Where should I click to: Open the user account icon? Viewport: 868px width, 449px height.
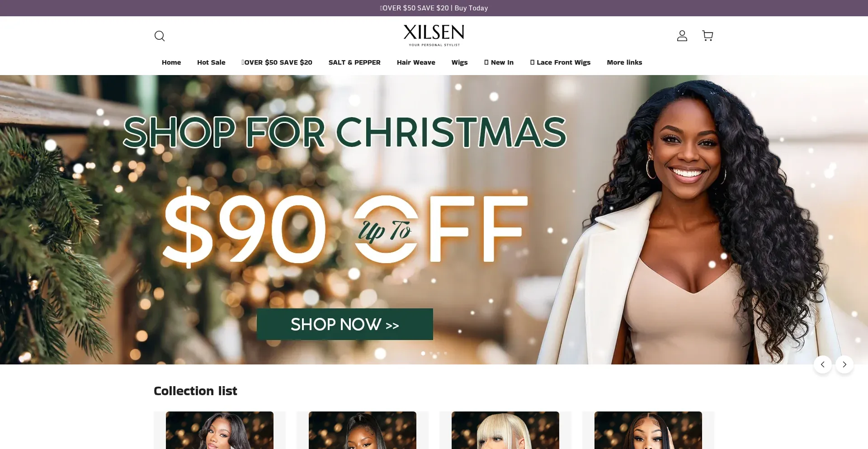coord(682,36)
